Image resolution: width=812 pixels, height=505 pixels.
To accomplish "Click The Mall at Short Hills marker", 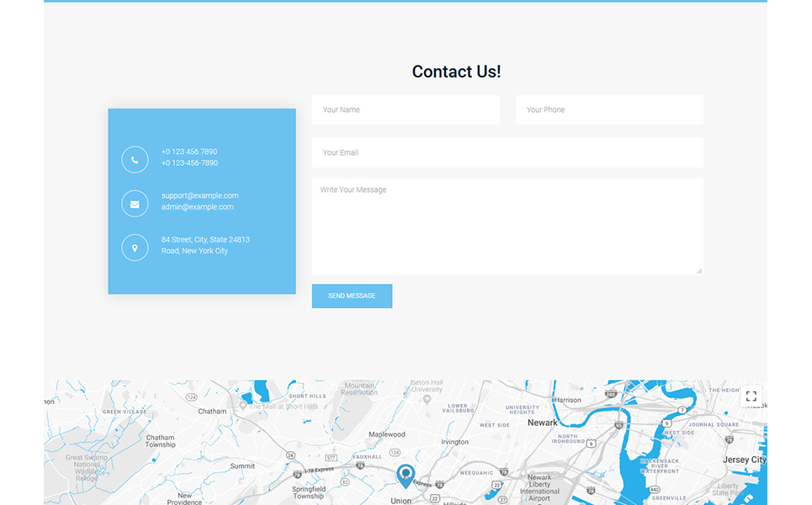I will 243,406.
